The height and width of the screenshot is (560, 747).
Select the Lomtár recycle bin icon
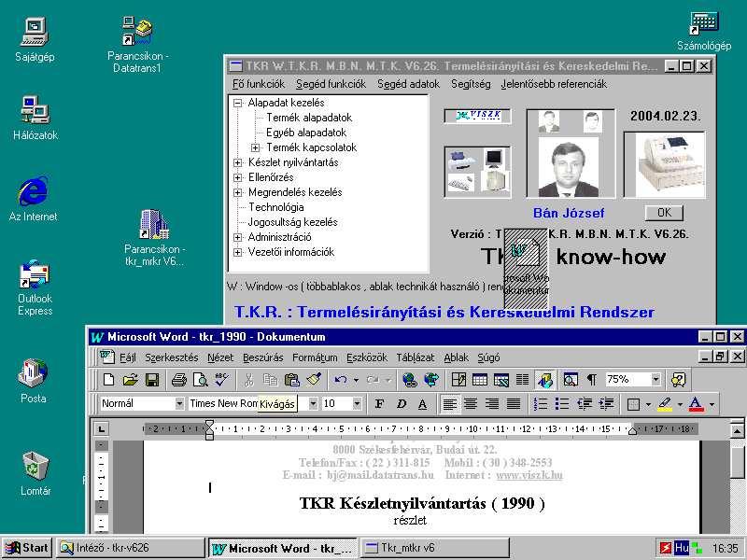[35, 473]
